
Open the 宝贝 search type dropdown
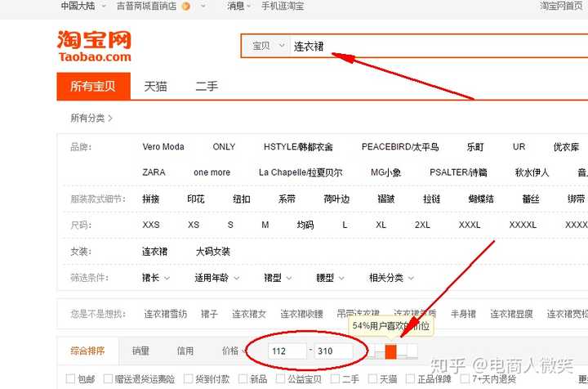point(268,46)
